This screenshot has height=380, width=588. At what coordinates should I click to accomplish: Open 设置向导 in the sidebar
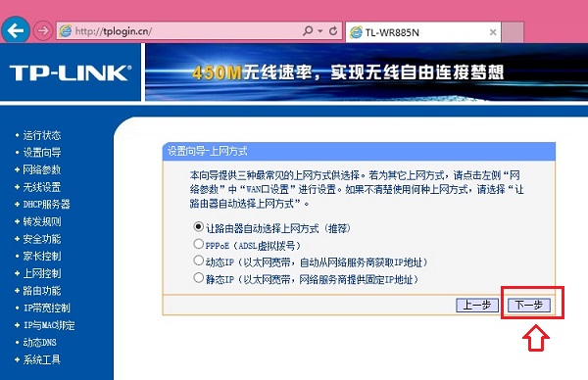tap(41, 153)
